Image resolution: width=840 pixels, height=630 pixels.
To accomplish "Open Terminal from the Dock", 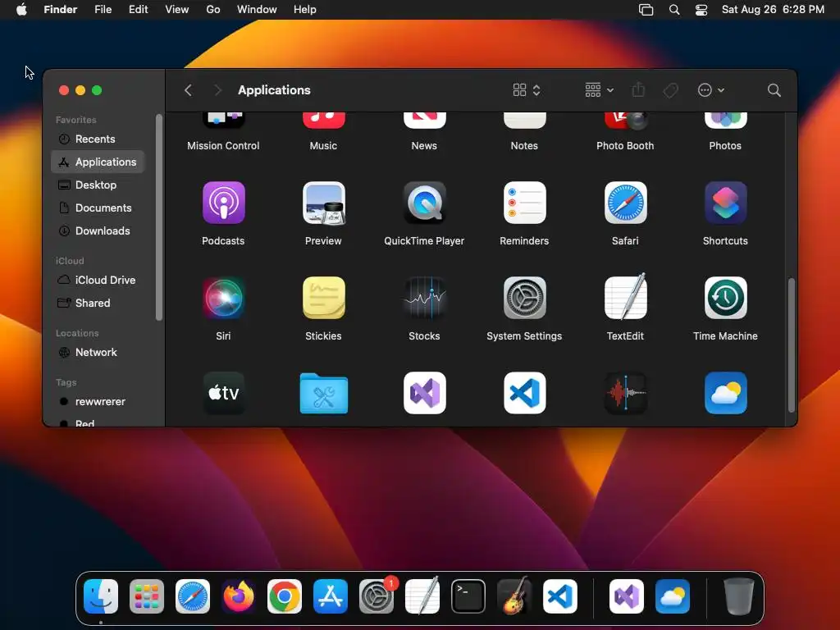I will [x=468, y=596].
